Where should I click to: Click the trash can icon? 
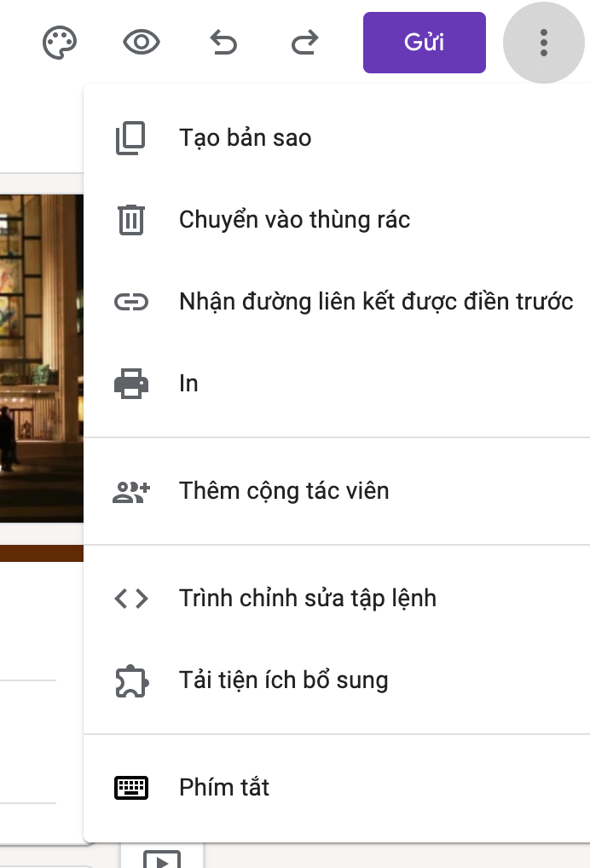pos(130,220)
